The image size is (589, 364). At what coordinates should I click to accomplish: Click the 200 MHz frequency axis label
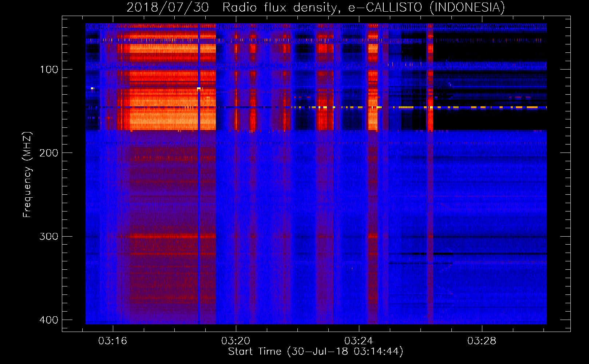tap(49, 153)
